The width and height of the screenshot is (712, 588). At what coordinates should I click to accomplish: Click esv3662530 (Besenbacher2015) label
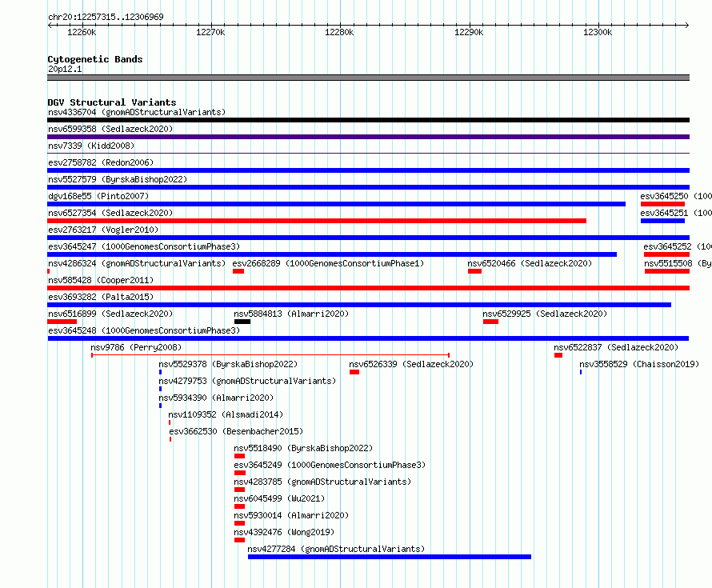[x=236, y=431]
